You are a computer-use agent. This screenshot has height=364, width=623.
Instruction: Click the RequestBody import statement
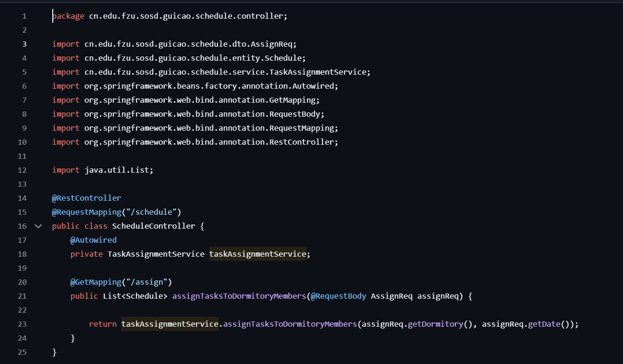tap(188, 114)
